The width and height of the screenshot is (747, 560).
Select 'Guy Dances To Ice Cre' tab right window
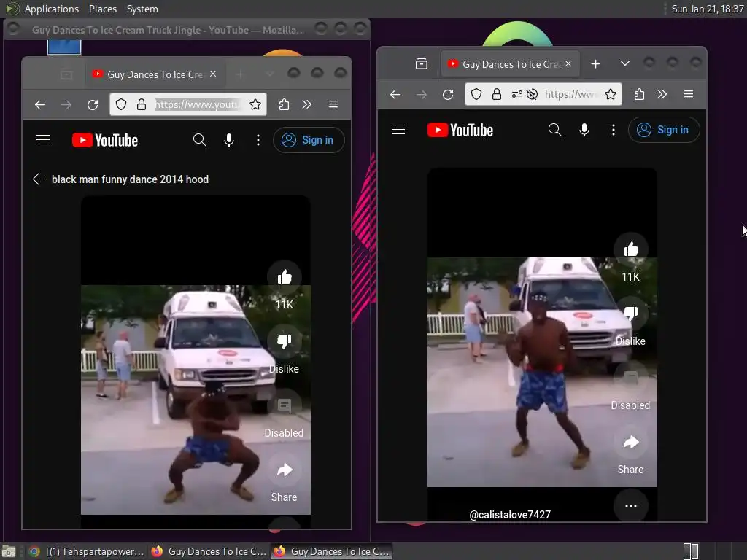point(510,64)
